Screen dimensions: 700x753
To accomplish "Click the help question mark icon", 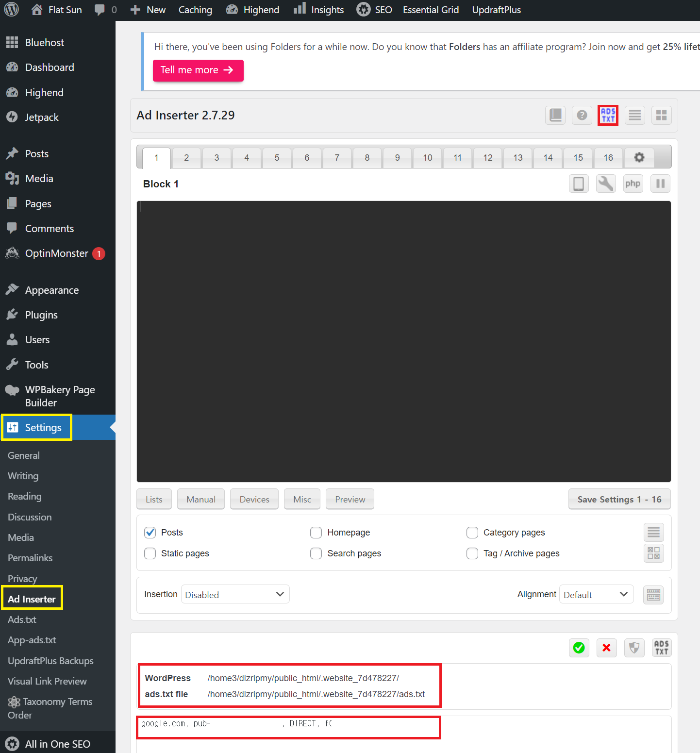I will (x=582, y=115).
